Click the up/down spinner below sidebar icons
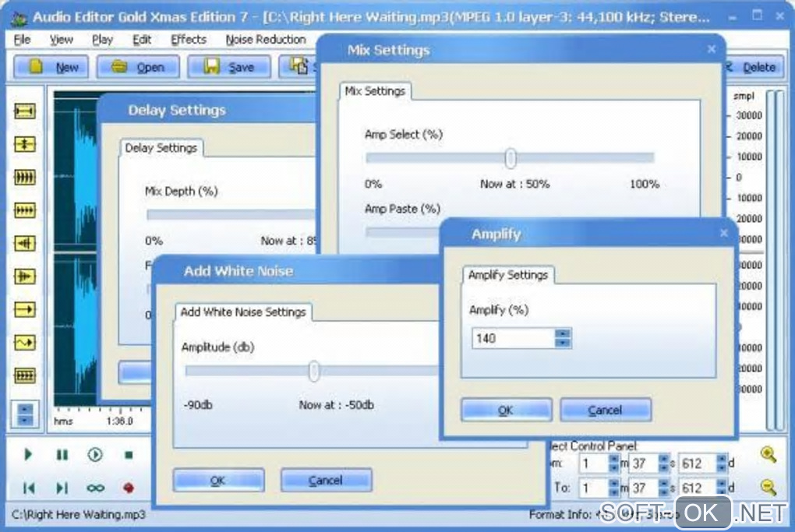This screenshot has height=532, width=795. click(x=25, y=414)
